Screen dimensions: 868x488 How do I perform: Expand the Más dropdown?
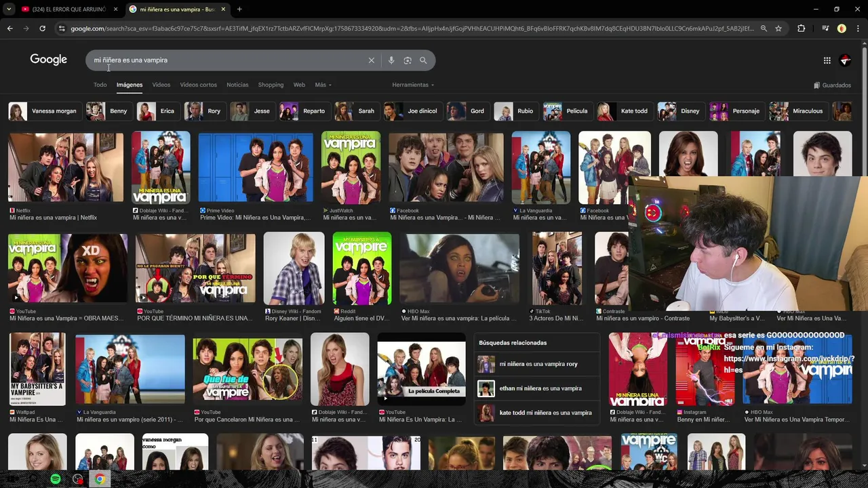tap(323, 85)
